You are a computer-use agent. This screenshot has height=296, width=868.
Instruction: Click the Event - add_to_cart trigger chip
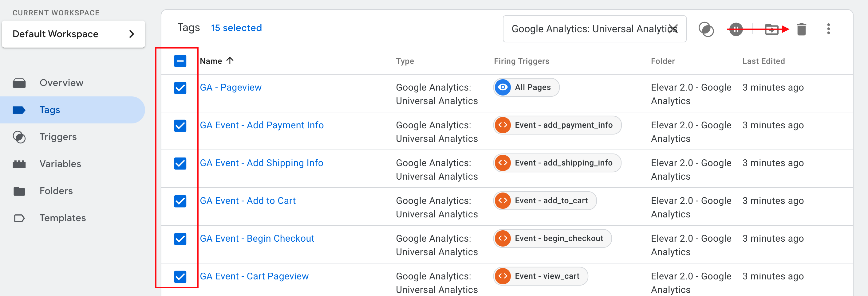click(545, 201)
